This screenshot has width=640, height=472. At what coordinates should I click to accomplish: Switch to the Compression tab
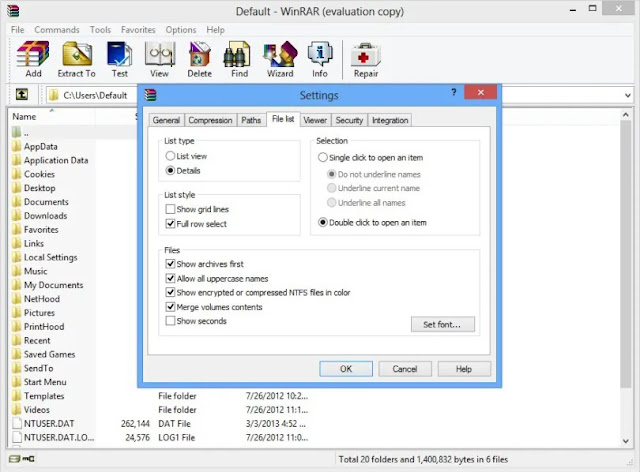coord(210,120)
